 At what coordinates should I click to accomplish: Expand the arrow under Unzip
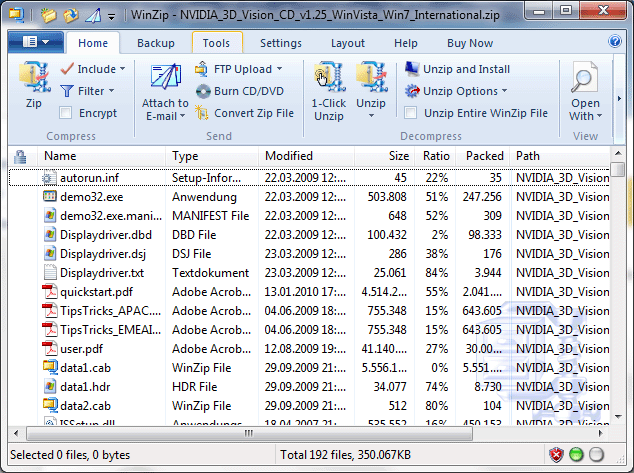tap(371, 116)
